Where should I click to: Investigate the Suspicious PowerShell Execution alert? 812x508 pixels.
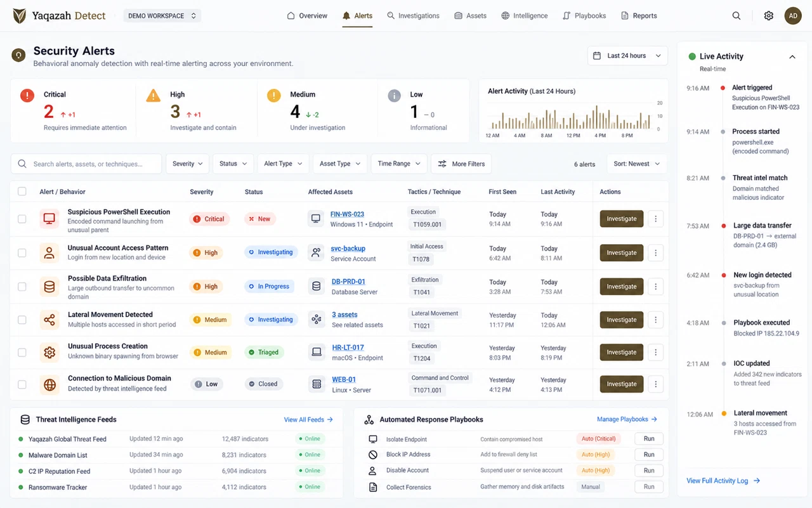tap(622, 219)
